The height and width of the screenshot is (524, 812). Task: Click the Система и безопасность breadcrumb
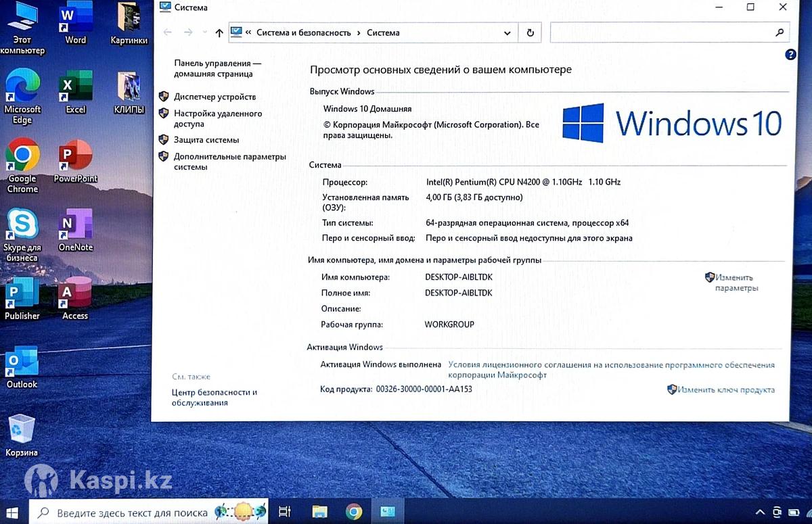tap(304, 32)
